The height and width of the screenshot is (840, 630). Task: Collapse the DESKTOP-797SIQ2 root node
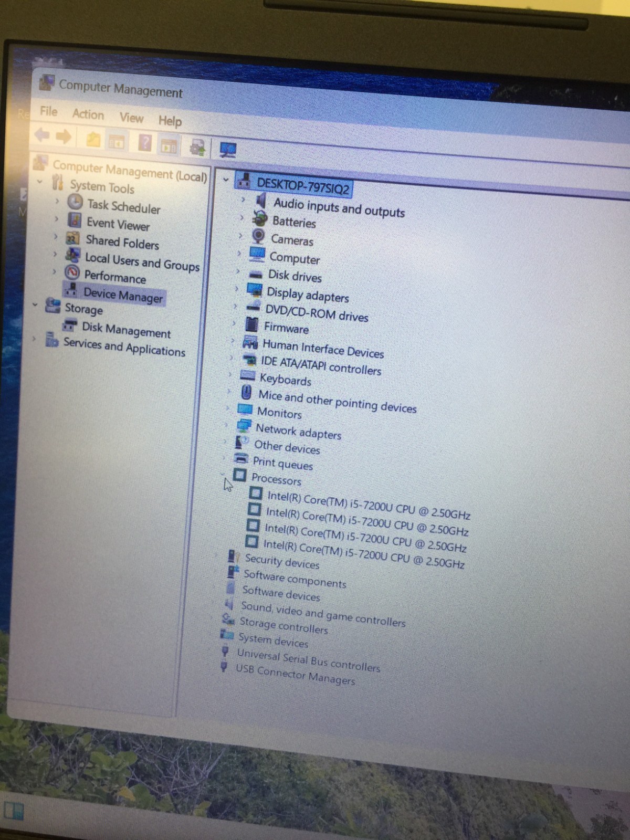pos(226,179)
